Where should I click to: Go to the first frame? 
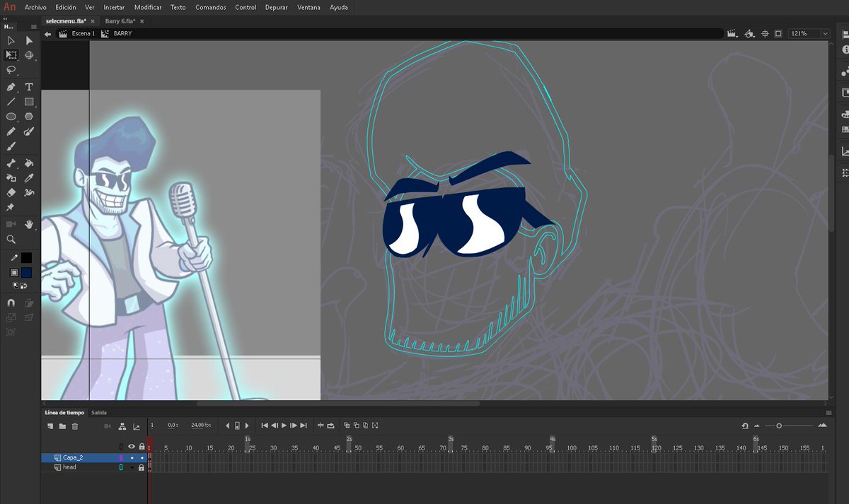tap(265, 426)
